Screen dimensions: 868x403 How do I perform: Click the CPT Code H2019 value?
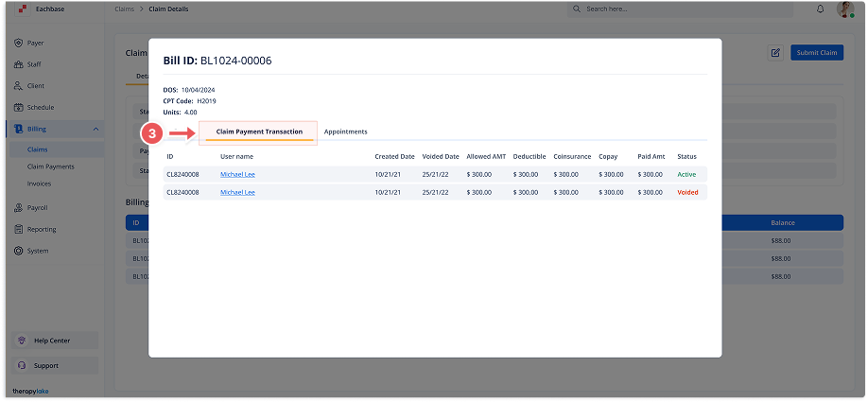coord(206,100)
